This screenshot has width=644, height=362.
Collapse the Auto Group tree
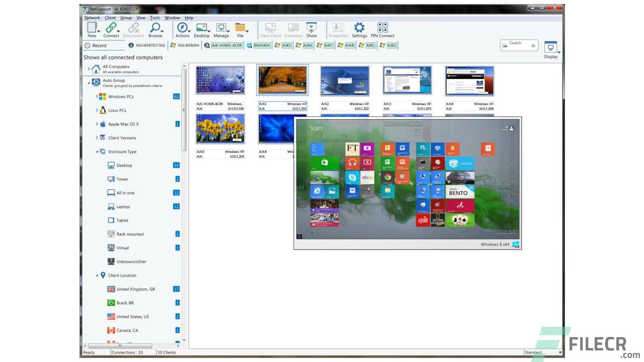89,82
